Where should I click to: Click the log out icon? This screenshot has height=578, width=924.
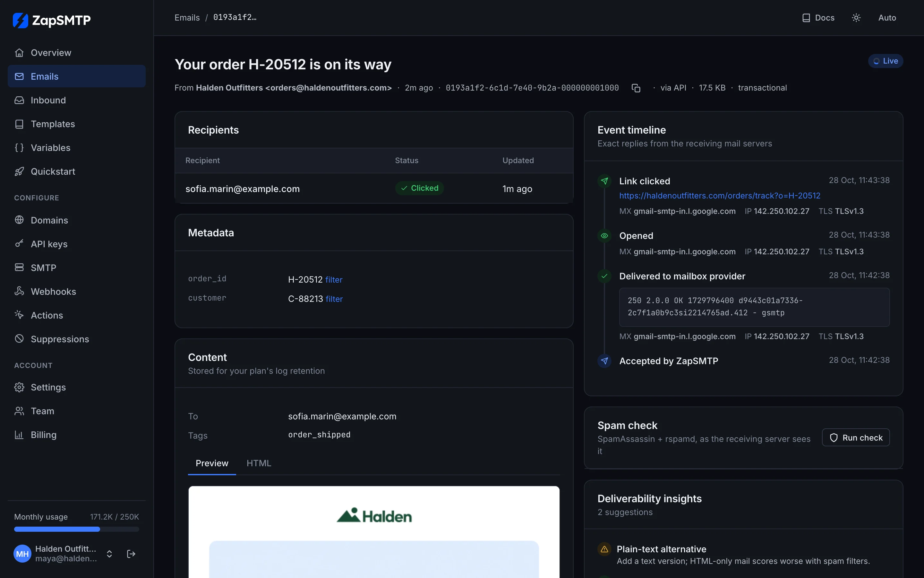click(x=131, y=554)
